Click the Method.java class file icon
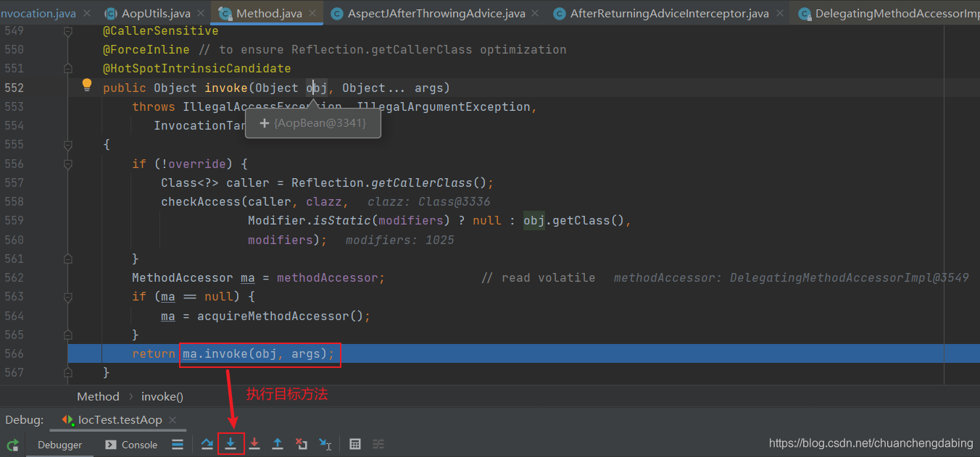Viewport: 980px width, 457px height. (225, 13)
